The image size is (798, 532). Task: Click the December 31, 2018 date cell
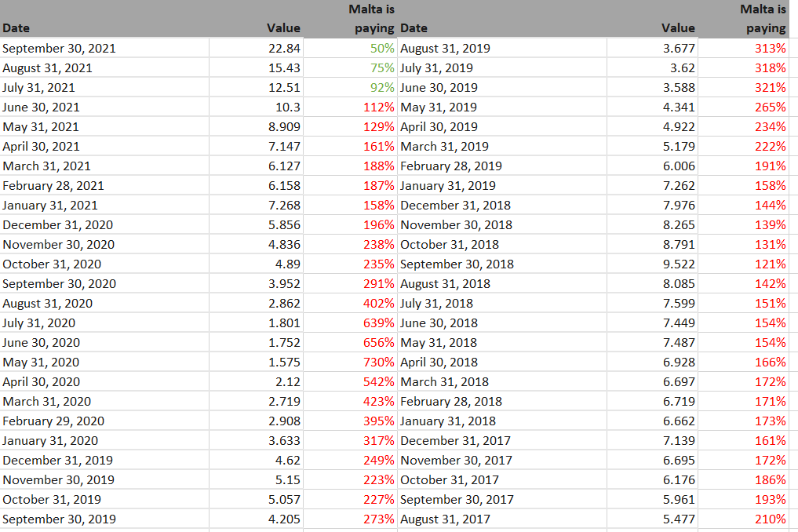tap(455, 206)
